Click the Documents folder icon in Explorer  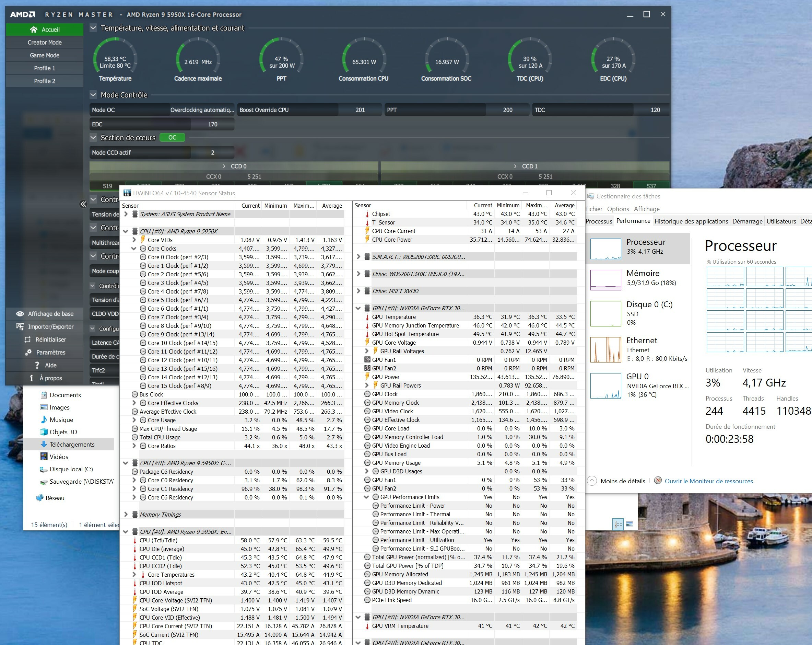coord(44,395)
